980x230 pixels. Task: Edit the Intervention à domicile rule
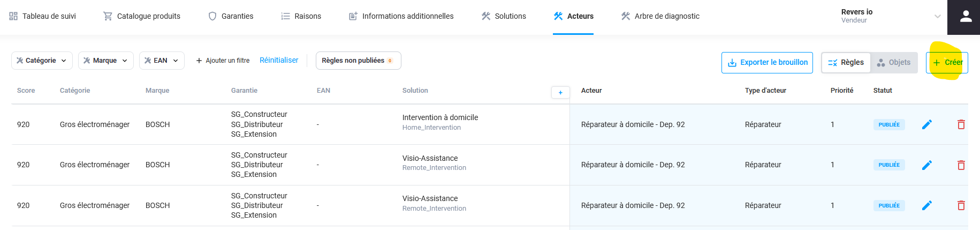(927, 124)
